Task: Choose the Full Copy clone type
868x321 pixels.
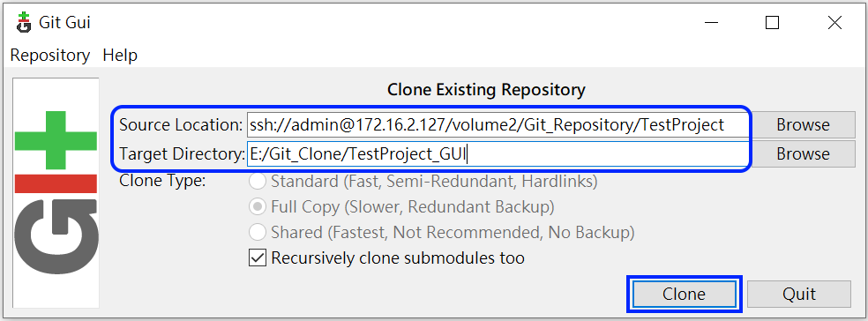Action: point(257,207)
